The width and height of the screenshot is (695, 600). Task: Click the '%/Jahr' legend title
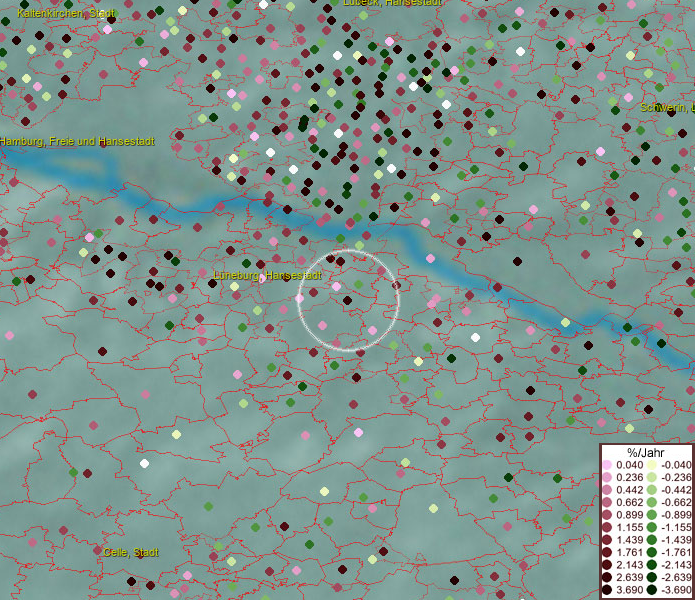pyautogui.click(x=645, y=452)
